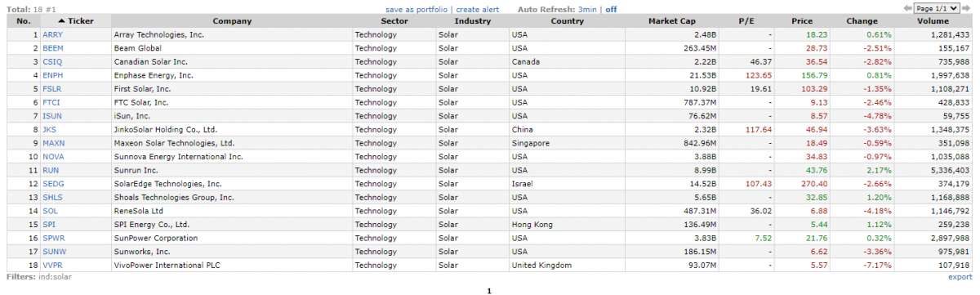Open the VVPR ticker link
This screenshot has width=980, height=295.
(x=52, y=265)
